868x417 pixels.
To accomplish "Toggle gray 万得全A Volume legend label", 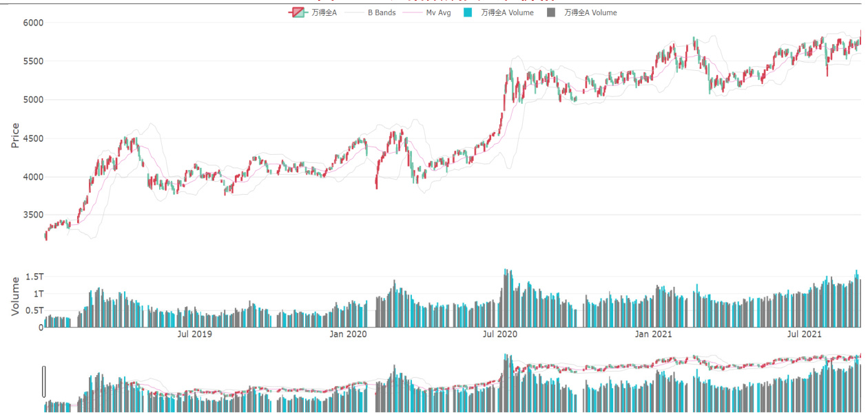I will pyautogui.click(x=590, y=12).
